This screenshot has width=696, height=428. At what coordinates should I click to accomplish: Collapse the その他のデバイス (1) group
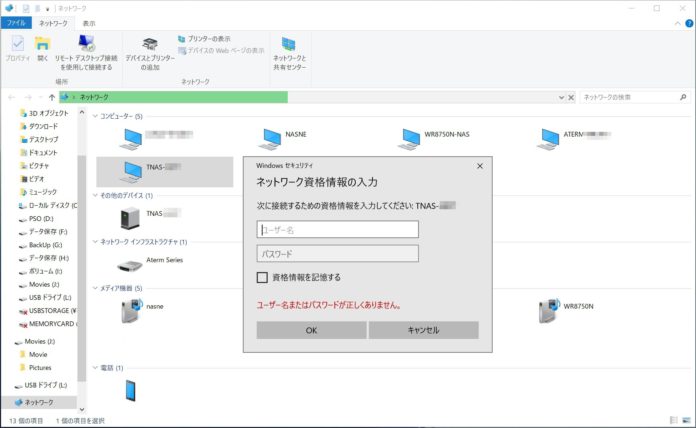click(95, 195)
